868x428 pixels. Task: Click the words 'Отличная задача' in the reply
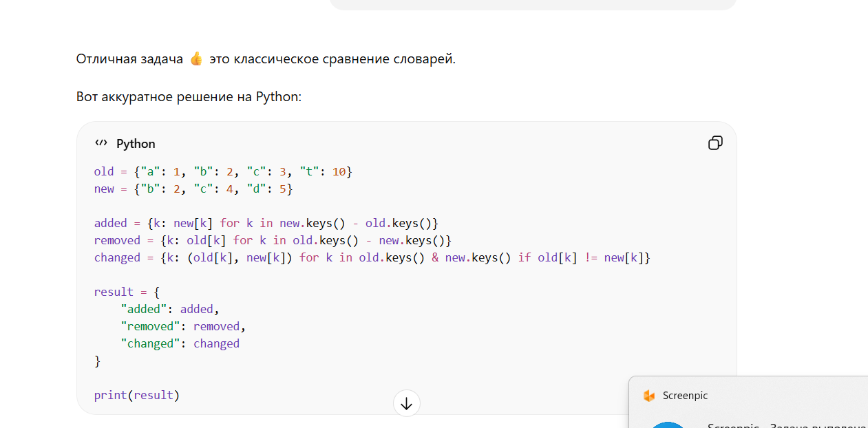pos(130,59)
